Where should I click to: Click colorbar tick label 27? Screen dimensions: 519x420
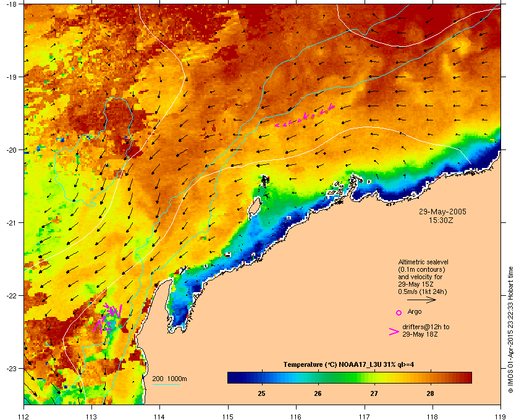click(x=374, y=393)
